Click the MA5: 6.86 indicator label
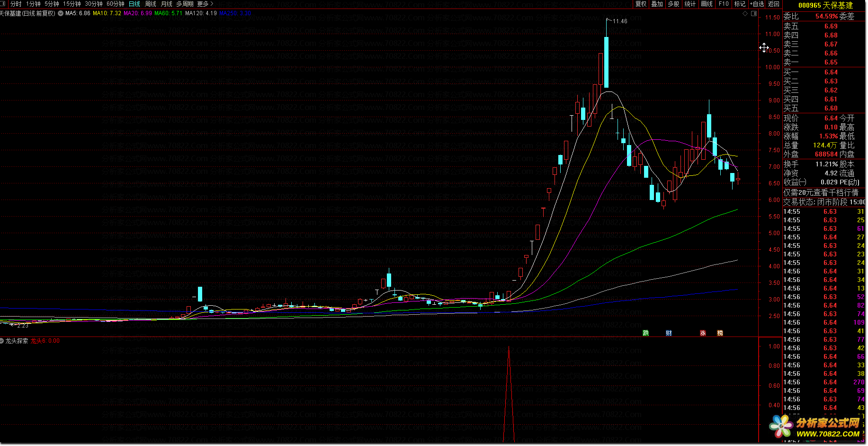This screenshot has width=868, height=446. [x=78, y=13]
